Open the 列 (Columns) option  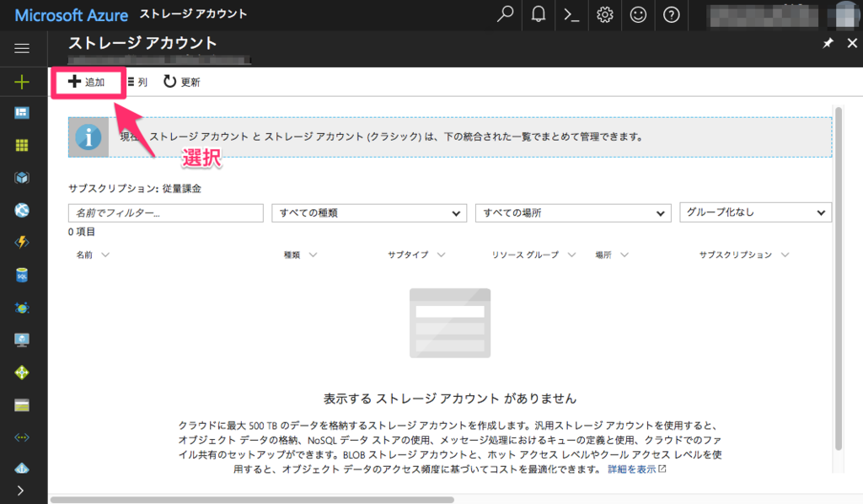tap(137, 82)
